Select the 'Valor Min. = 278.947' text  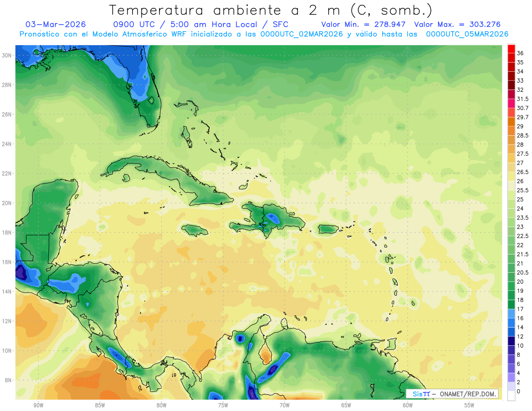(363, 24)
